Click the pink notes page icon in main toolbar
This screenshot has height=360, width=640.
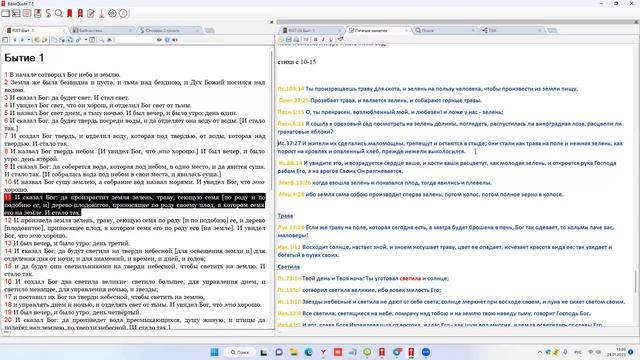click(x=27, y=13)
